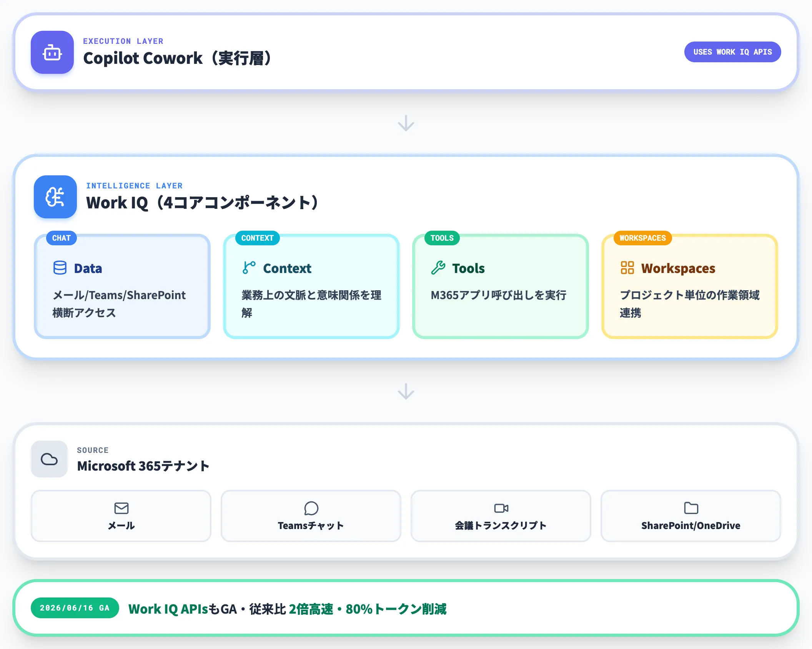Screen dimensions: 812x649
Task: Click the video camera icon above 会議トランスクリプト
Action: click(x=501, y=508)
